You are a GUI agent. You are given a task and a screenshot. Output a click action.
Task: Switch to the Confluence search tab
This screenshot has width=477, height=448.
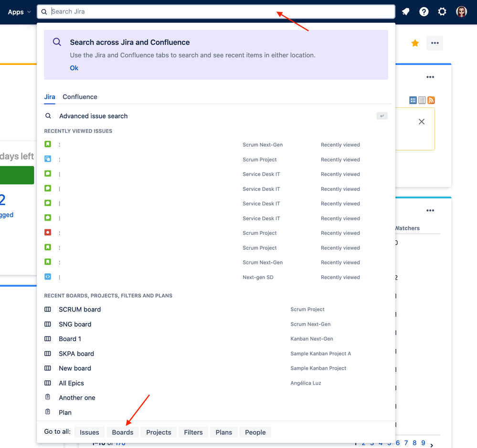point(80,97)
